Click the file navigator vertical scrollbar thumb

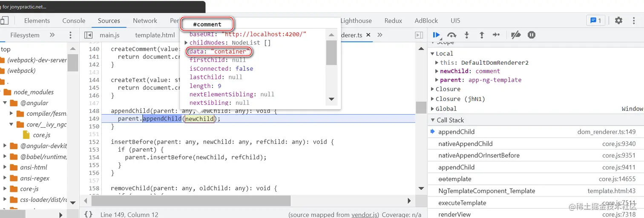pos(73,63)
